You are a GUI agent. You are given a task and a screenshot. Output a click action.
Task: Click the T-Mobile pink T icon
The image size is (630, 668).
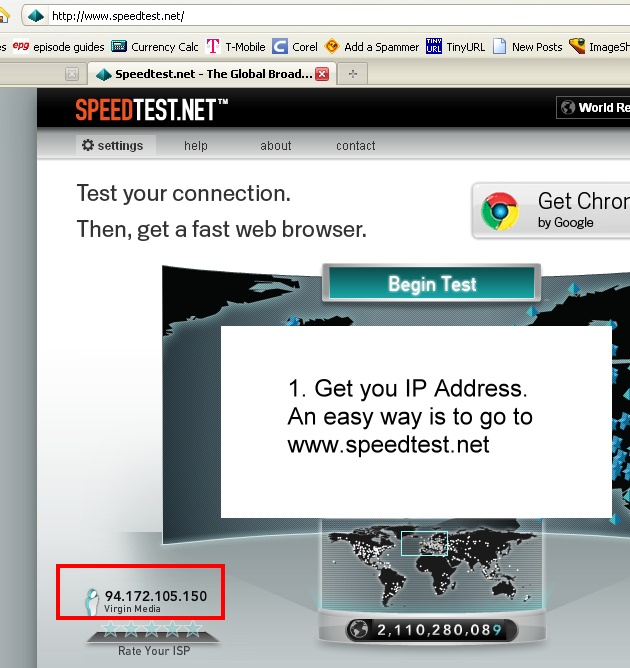click(213, 46)
